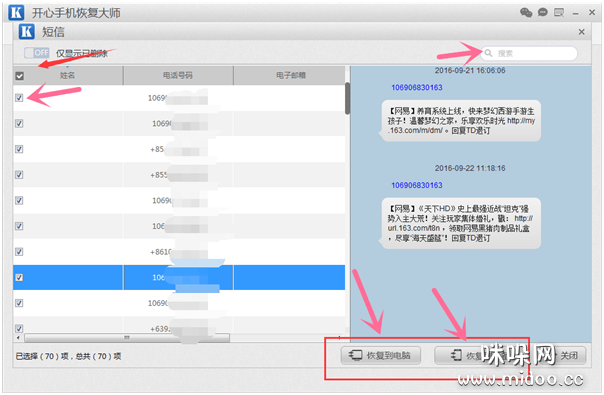Click the timestamp 2016-09-22 11:18:16
Image resolution: width=604 pixels, height=395 pixels.
[x=470, y=168]
